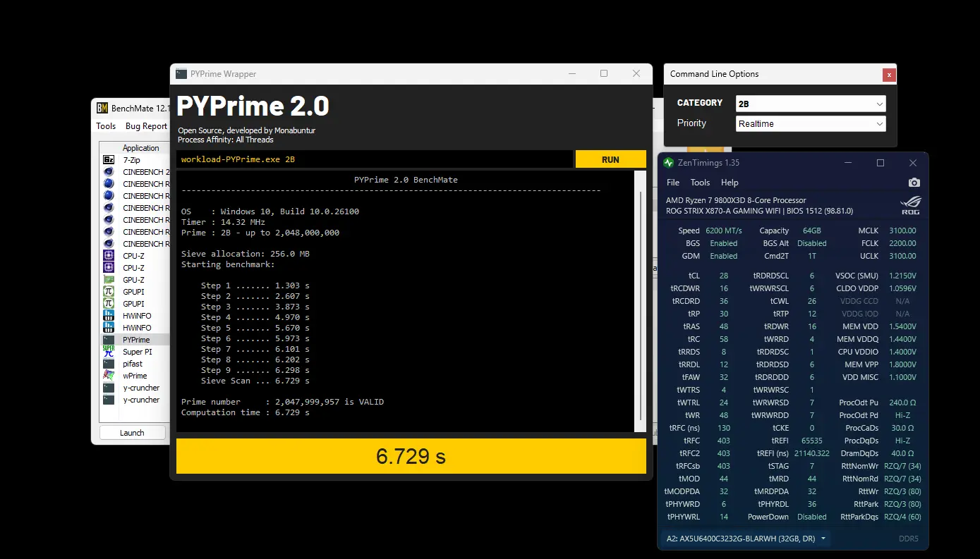Click the ZenTimings app icon in its title bar
The height and width of the screenshot is (559, 980).
coord(669,163)
